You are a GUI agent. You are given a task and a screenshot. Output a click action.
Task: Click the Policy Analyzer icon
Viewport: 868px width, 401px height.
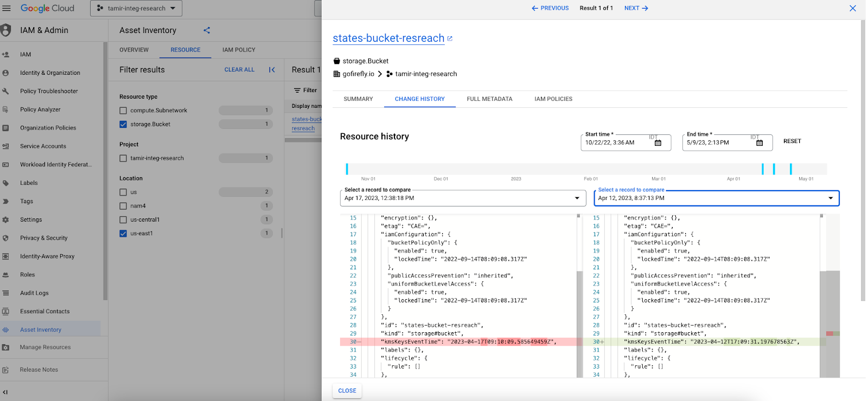[x=5, y=109]
